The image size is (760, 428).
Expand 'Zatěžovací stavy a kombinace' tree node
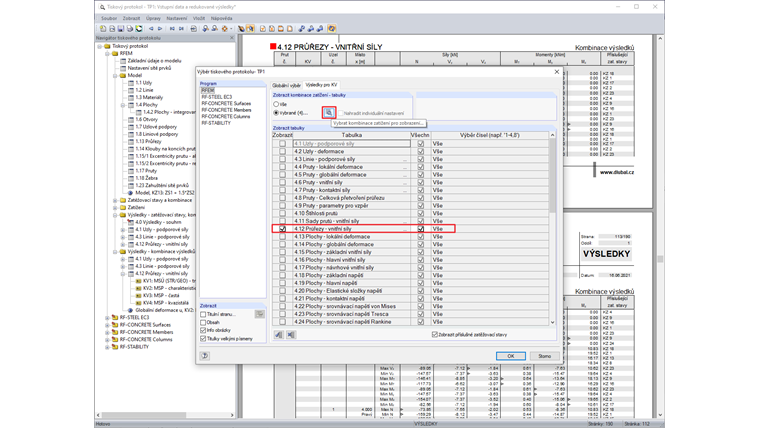pyautogui.click(x=115, y=200)
